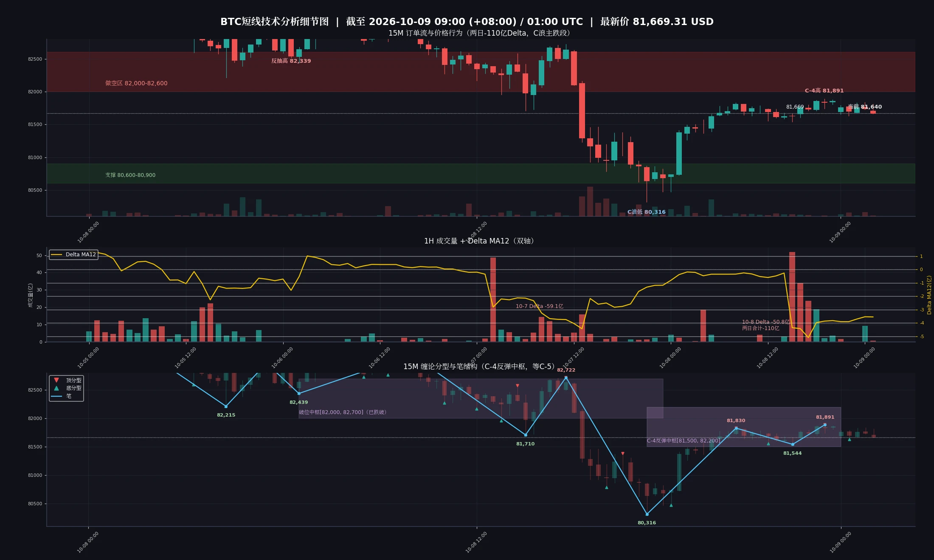Click the pen pivot point labeled 81,544
This screenshot has height=560, width=934.
click(793, 444)
